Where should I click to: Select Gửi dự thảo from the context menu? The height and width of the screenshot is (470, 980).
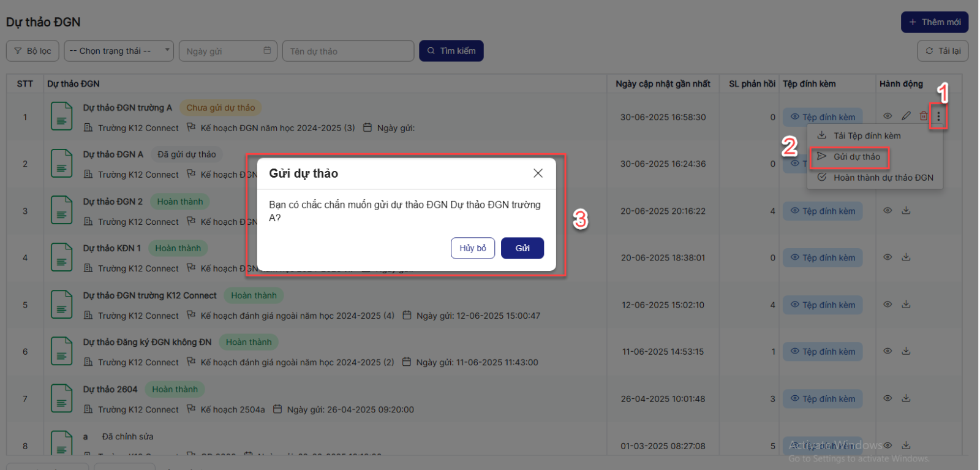pos(856,157)
